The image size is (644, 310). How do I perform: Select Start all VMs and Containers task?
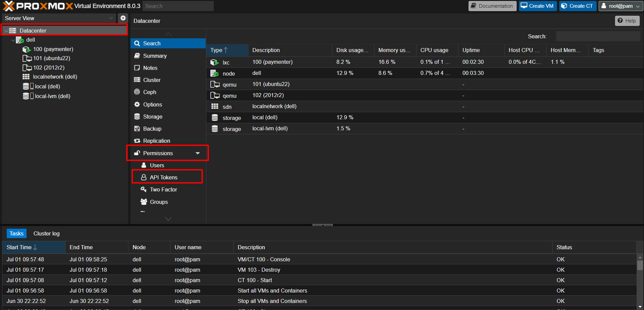(x=319, y=291)
